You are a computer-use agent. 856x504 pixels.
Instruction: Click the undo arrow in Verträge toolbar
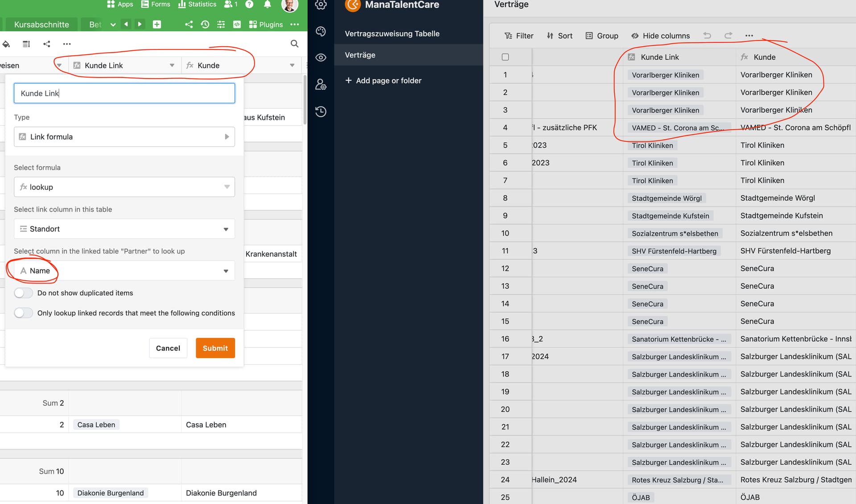tap(707, 36)
